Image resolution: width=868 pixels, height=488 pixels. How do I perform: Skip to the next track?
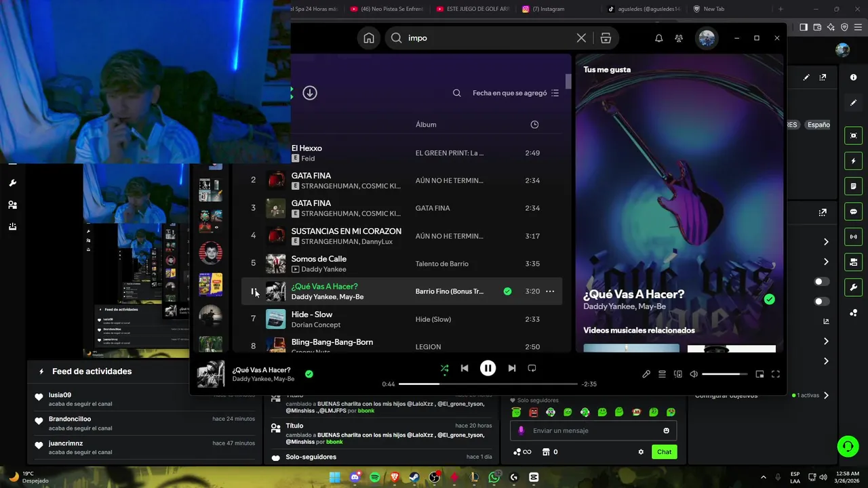point(512,368)
